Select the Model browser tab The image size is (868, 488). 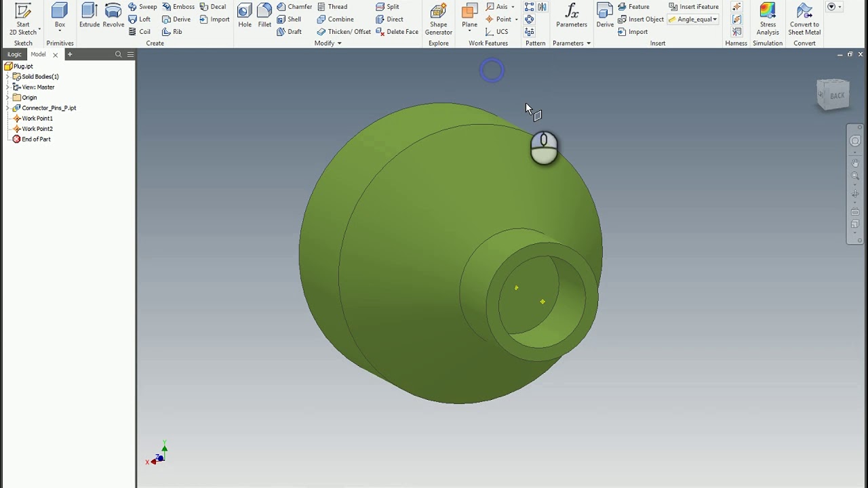click(x=38, y=54)
